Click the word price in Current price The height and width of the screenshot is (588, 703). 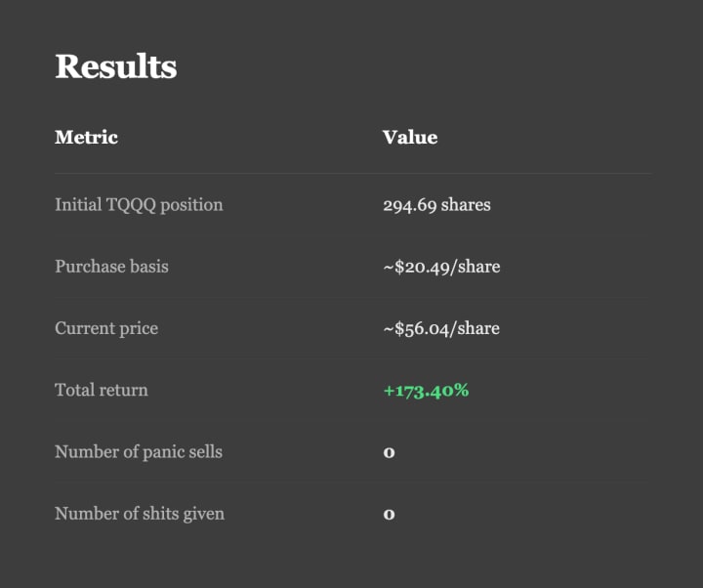(x=139, y=329)
